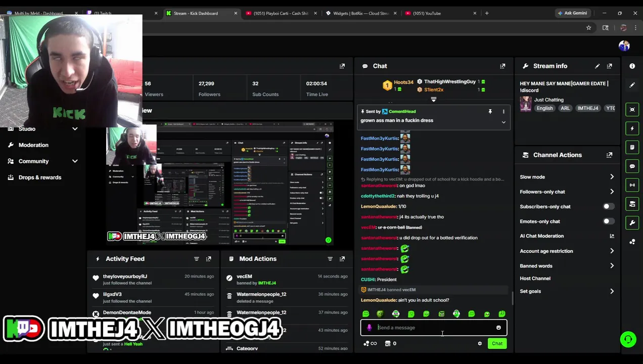The height and width of the screenshot is (364, 643).
Task: Pop out the Mod Actions panel
Action: 342,259
